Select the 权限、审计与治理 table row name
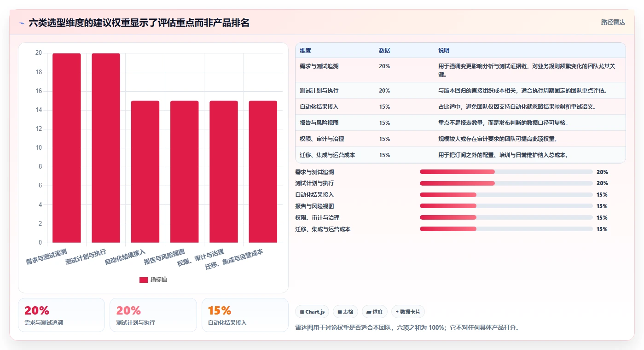Viewport: 644px width, 350px height. click(322, 139)
